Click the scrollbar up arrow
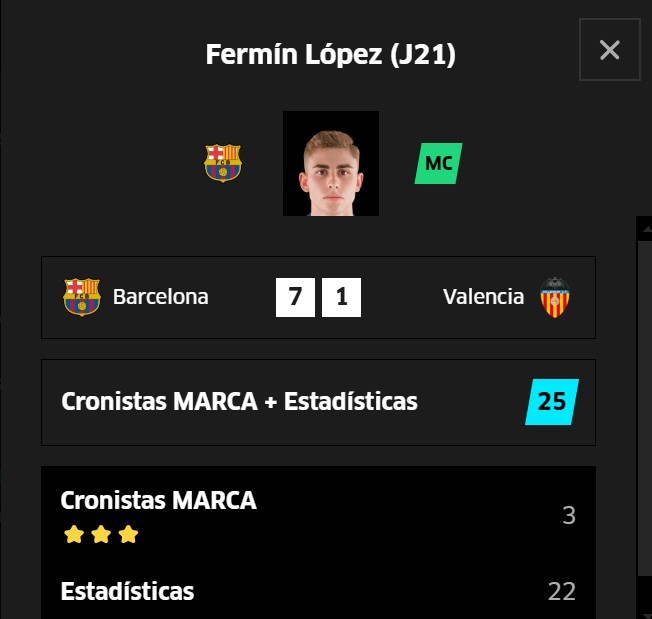This screenshot has height=619, width=652. point(646,228)
